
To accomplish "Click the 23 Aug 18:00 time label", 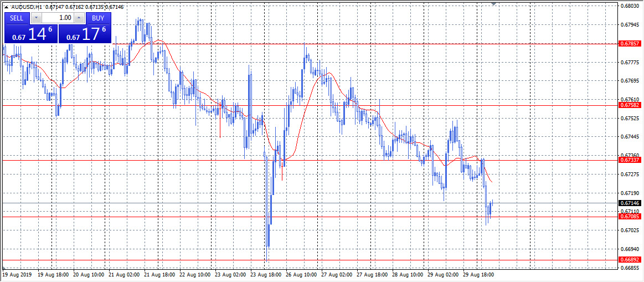I will coord(266,274).
